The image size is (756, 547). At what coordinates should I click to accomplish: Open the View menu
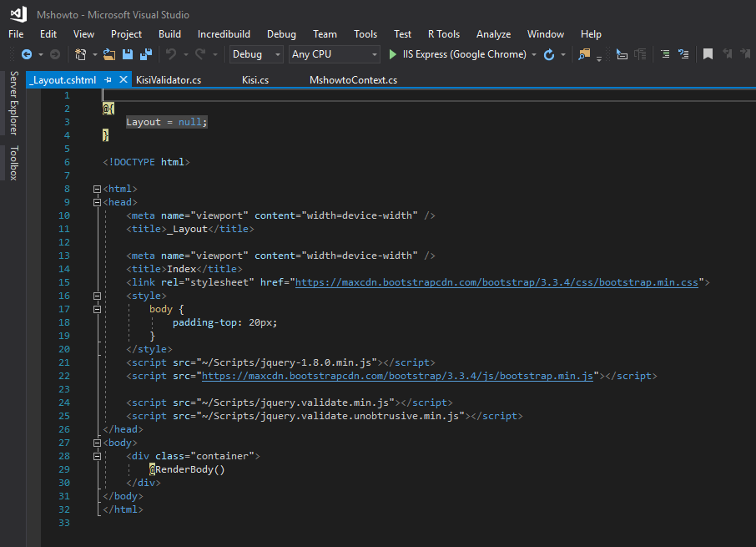coord(84,34)
